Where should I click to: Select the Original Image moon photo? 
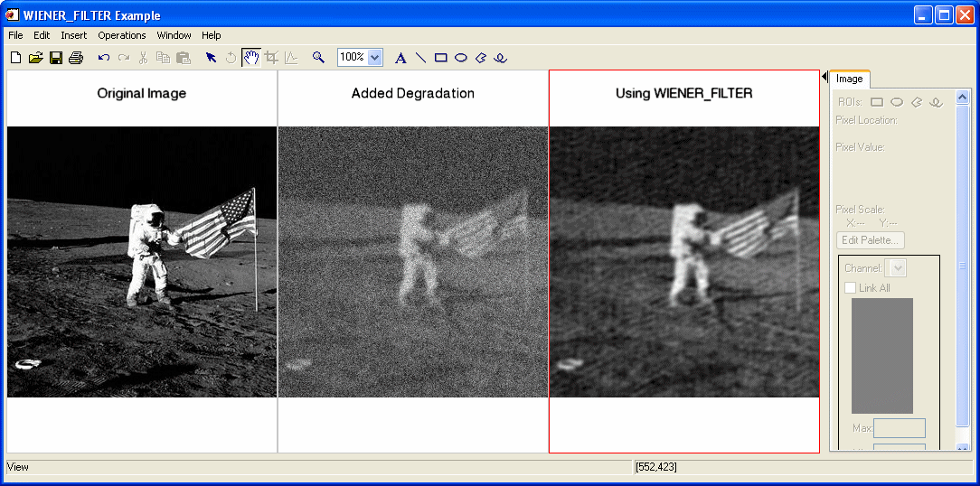[x=142, y=262]
